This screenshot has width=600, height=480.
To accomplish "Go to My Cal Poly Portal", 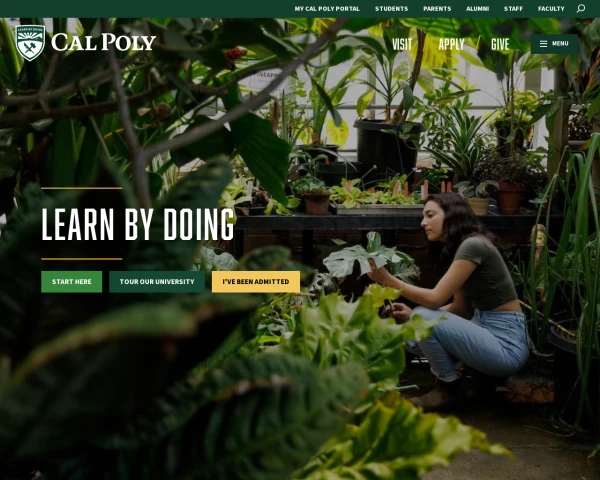I will tap(327, 8).
